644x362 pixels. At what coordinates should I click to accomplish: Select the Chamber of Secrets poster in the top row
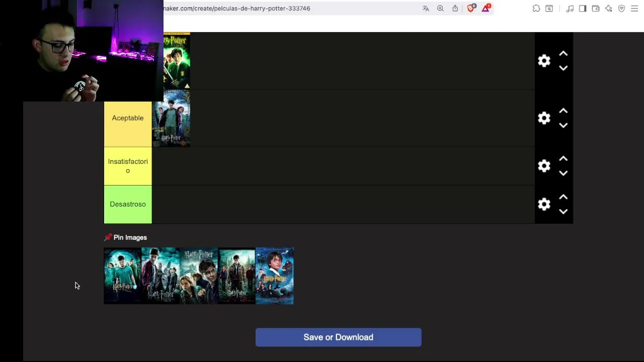coord(177,61)
